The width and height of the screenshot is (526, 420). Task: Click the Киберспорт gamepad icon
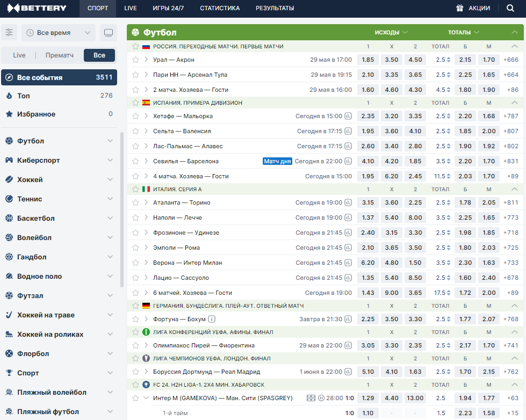click(x=9, y=161)
